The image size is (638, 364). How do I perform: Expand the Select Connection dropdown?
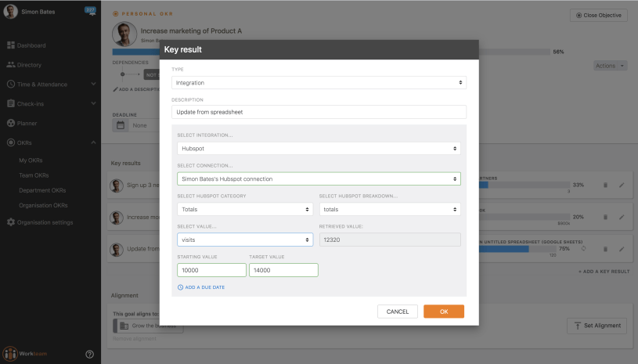pos(319,178)
